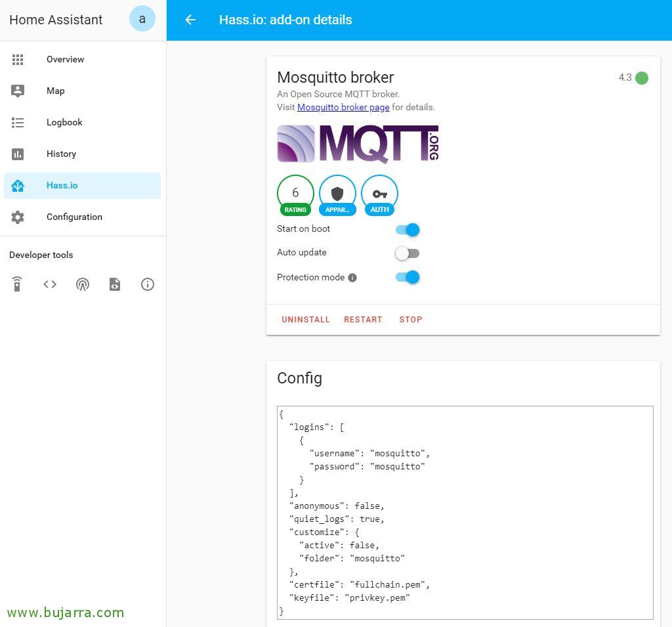
Task: Click the AppArmor shield badge
Action: (337, 195)
